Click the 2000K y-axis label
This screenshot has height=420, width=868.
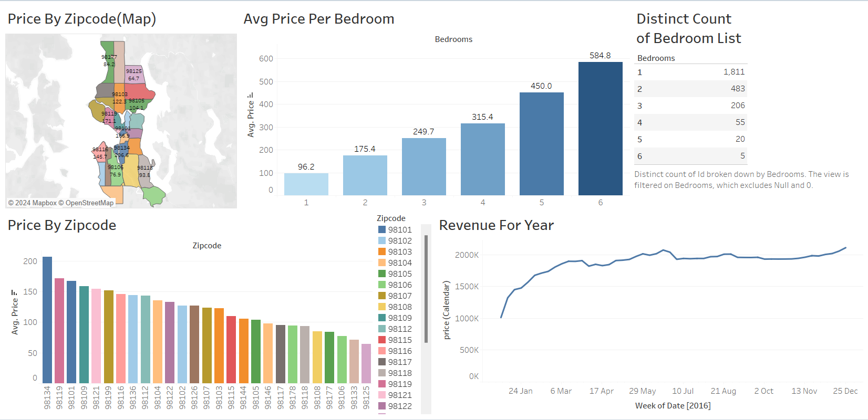467,255
